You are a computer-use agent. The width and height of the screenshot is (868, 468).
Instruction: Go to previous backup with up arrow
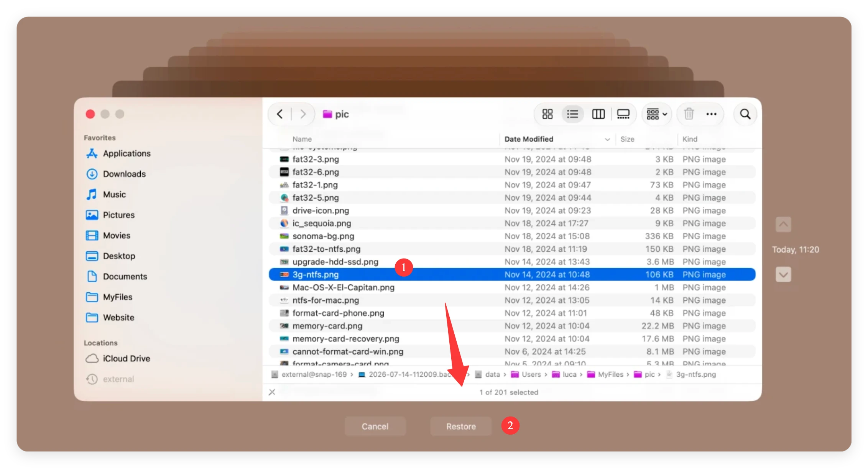coord(783,224)
